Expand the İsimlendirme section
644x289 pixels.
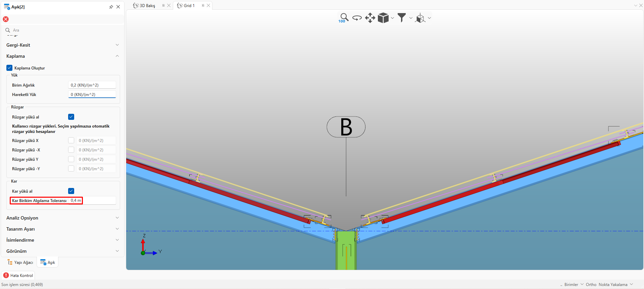coord(62,240)
